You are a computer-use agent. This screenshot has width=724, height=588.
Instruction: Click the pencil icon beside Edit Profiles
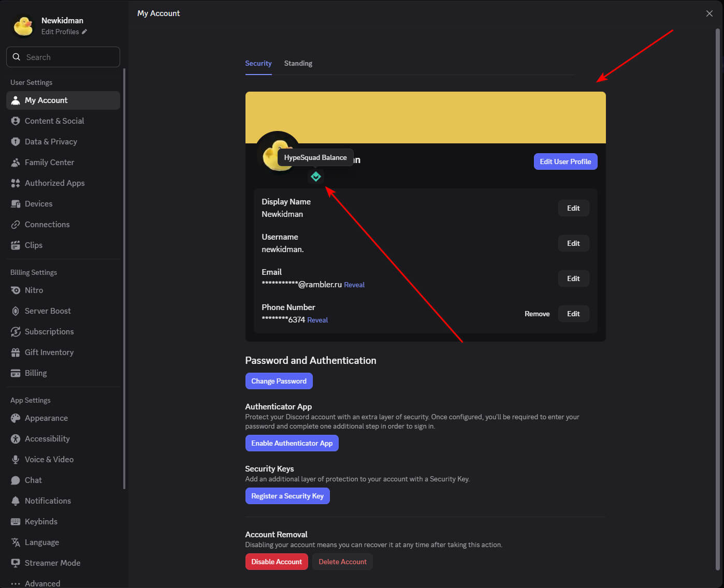tap(84, 32)
